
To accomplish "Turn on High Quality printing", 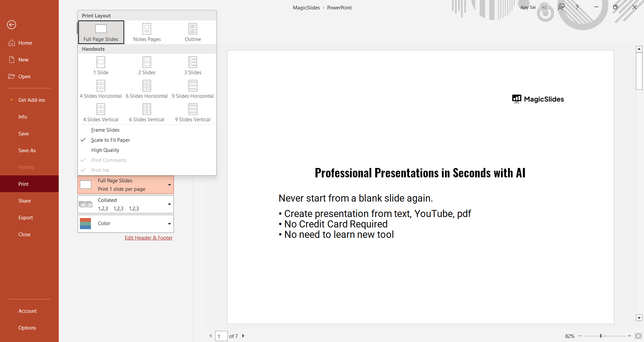I will (105, 150).
